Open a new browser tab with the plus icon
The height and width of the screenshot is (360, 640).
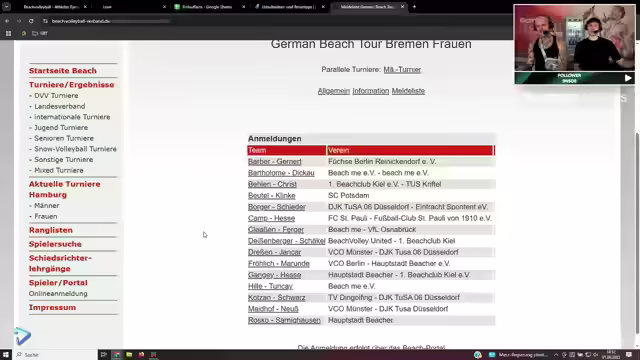(414, 7)
